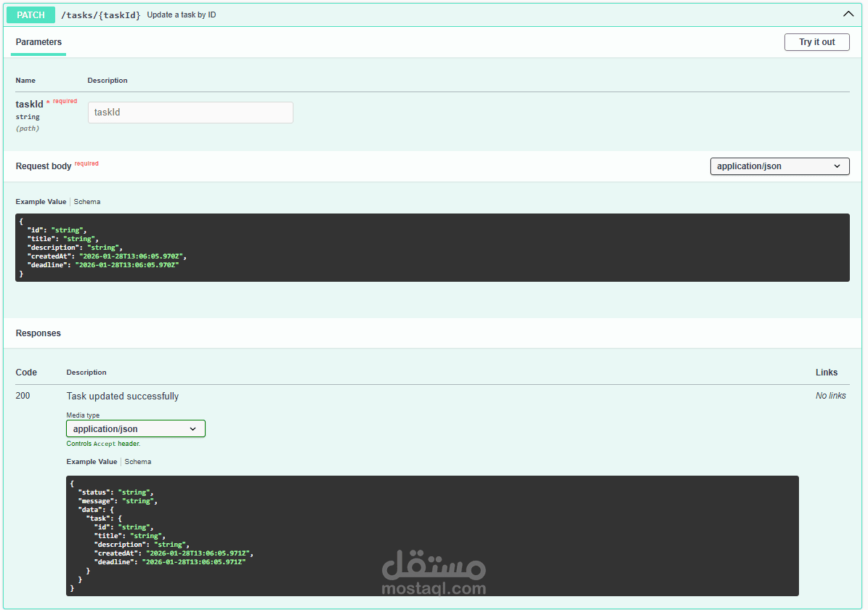This screenshot has height=610, width=868.
Task: Click the "status" line in response example
Action: (x=115, y=492)
